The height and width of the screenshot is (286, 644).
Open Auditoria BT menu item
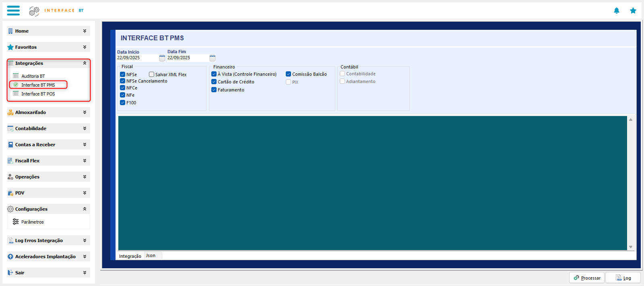coord(33,76)
